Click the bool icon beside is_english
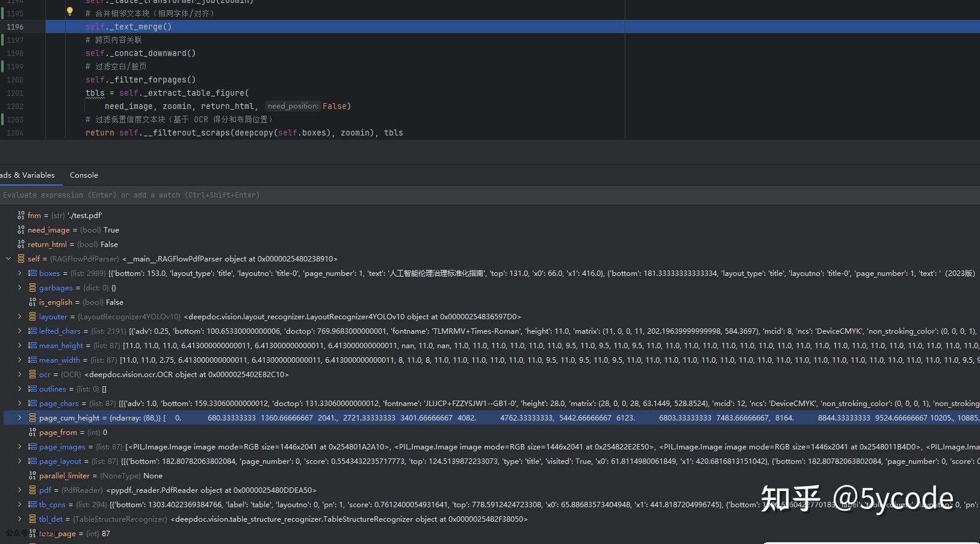 point(33,302)
